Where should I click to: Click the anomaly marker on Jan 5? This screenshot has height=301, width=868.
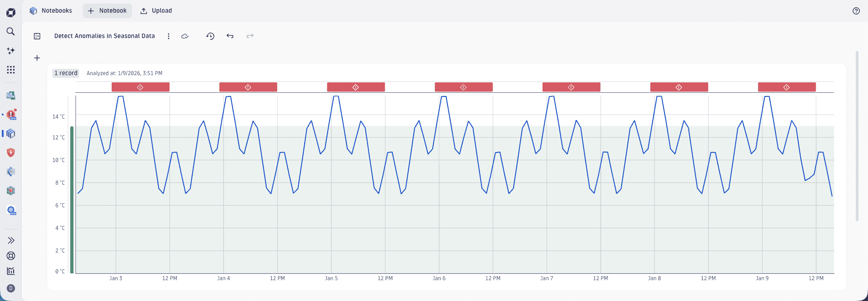[x=356, y=87]
